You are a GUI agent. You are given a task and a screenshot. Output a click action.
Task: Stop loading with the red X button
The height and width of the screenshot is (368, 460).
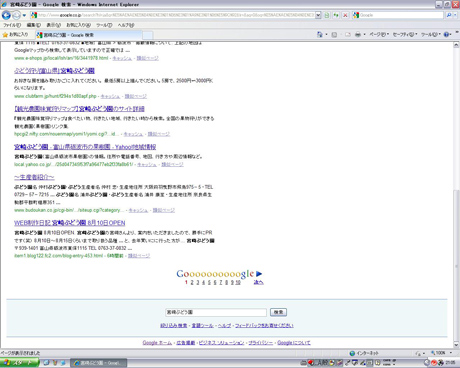(x=345, y=15)
